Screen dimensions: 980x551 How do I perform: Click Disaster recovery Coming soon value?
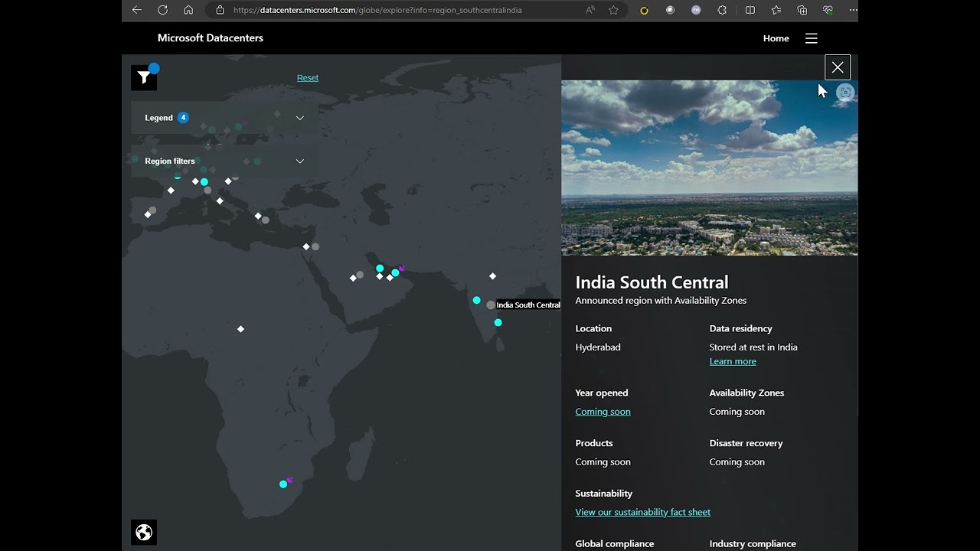(737, 462)
